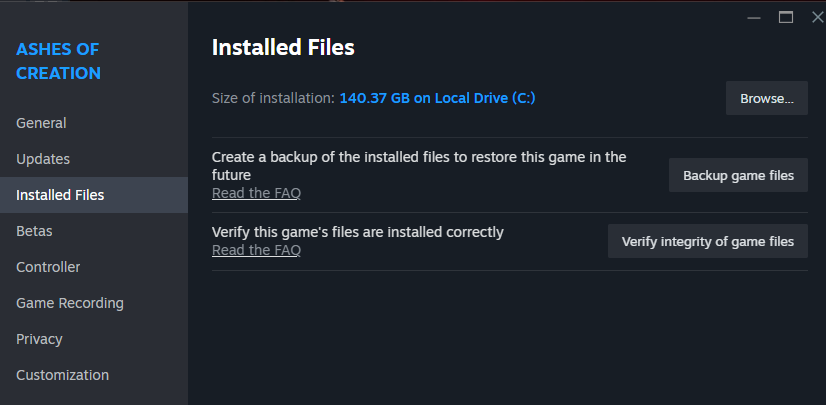Click the Browse... button
826x405 pixels.
pyautogui.click(x=766, y=98)
